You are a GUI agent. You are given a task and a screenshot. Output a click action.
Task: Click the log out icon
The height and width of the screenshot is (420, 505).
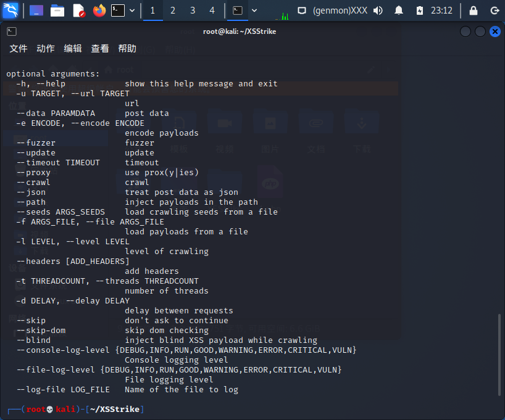495,10
